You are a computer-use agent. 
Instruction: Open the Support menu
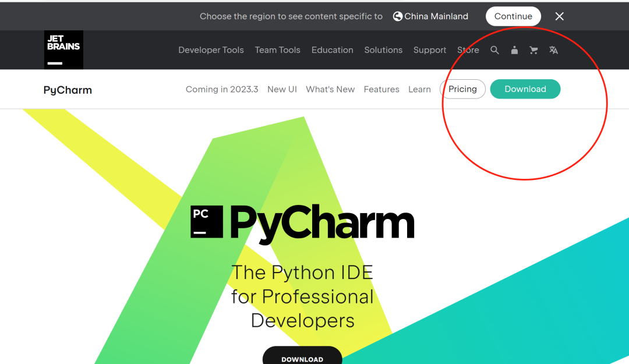pyautogui.click(x=430, y=50)
